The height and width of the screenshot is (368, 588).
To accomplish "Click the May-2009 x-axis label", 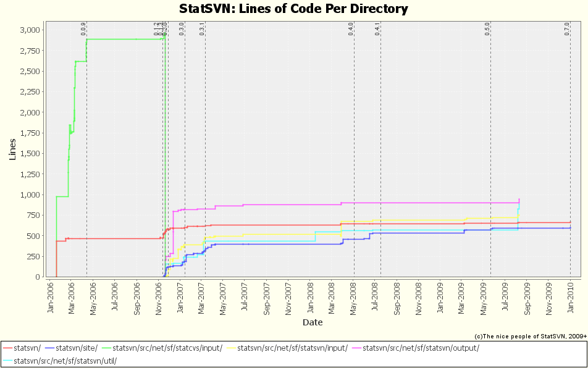I will pyautogui.click(x=483, y=299).
